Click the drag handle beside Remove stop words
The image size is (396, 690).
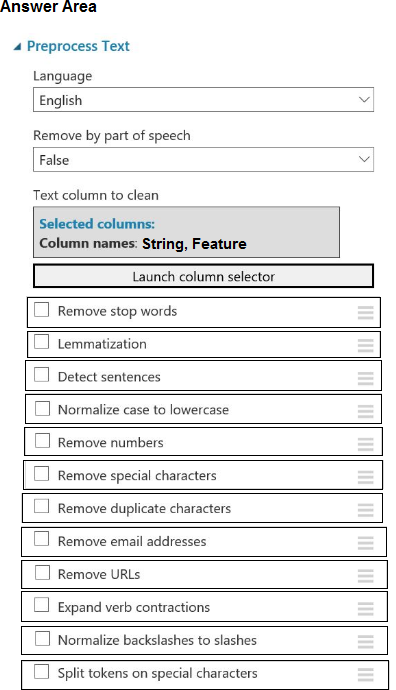[x=366, y=312]
